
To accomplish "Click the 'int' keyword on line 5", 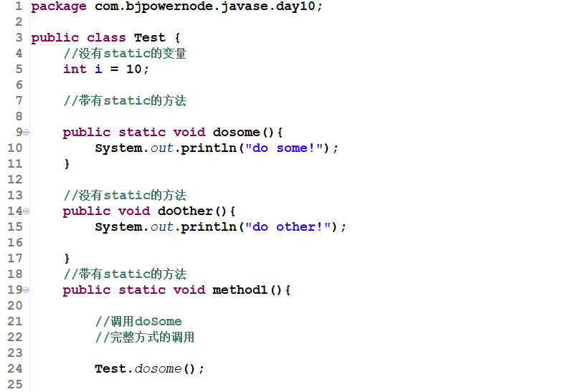I will point(75,69).
